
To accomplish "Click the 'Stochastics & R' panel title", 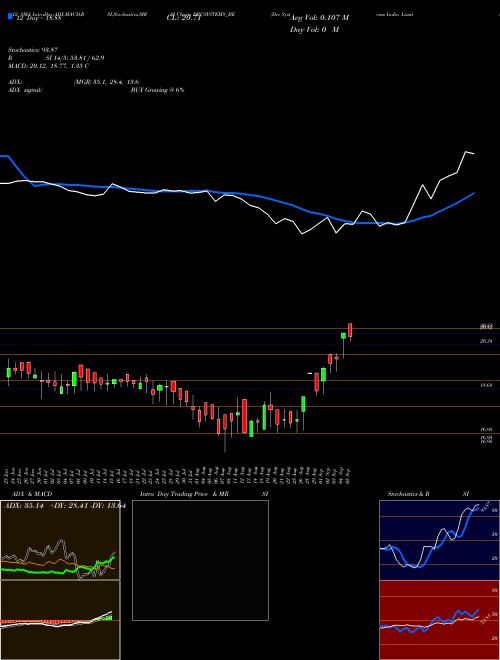I will 408,494.
